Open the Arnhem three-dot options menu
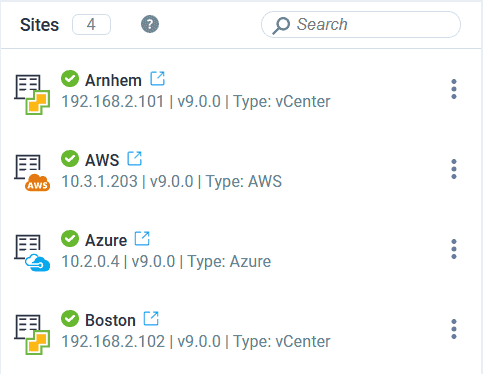483x374 pixels. point(454,89)
